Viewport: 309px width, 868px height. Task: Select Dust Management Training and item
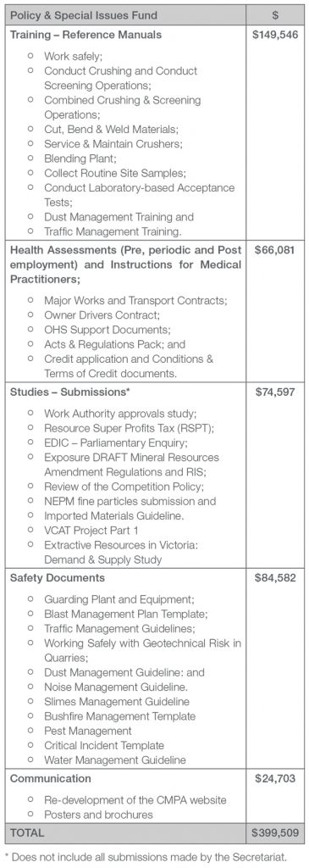[119, 217]
